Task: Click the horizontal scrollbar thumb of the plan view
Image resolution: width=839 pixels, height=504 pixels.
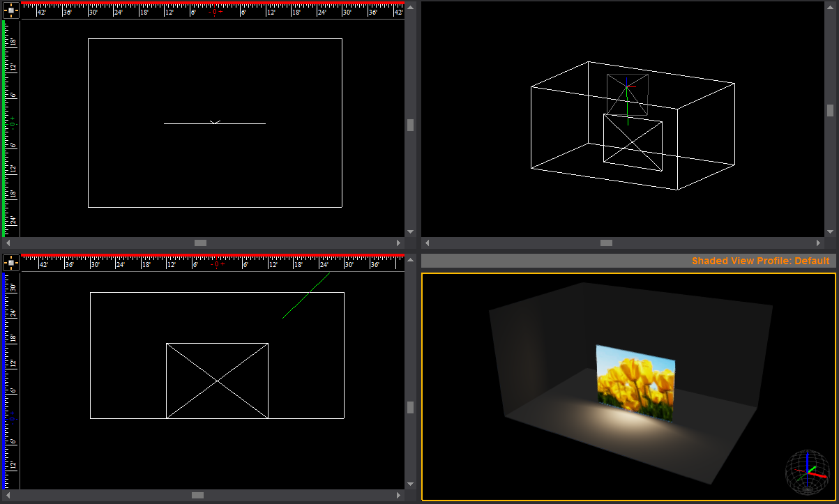Action: [200, 243]
